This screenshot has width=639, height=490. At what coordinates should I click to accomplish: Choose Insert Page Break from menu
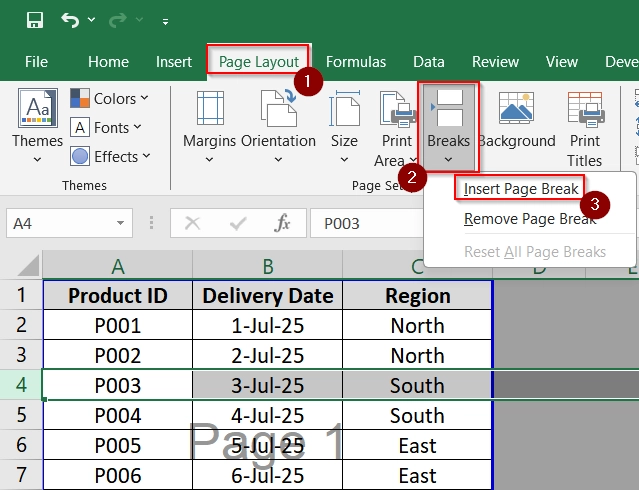pos(521,189)
